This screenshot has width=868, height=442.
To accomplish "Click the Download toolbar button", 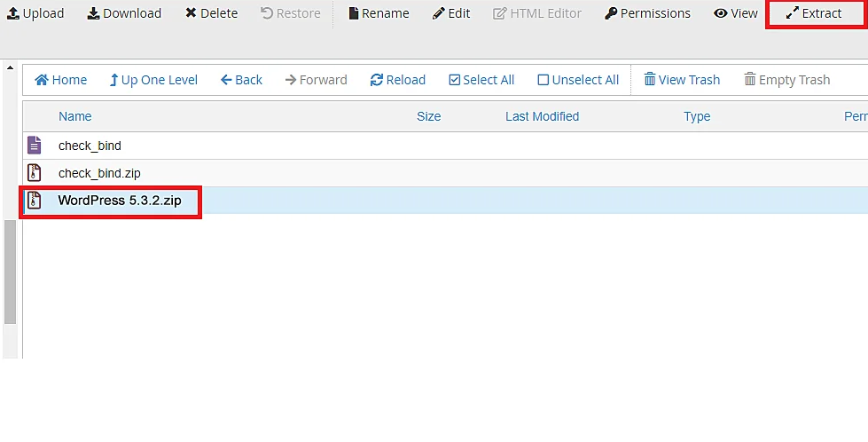I will [x=124, y=13].
